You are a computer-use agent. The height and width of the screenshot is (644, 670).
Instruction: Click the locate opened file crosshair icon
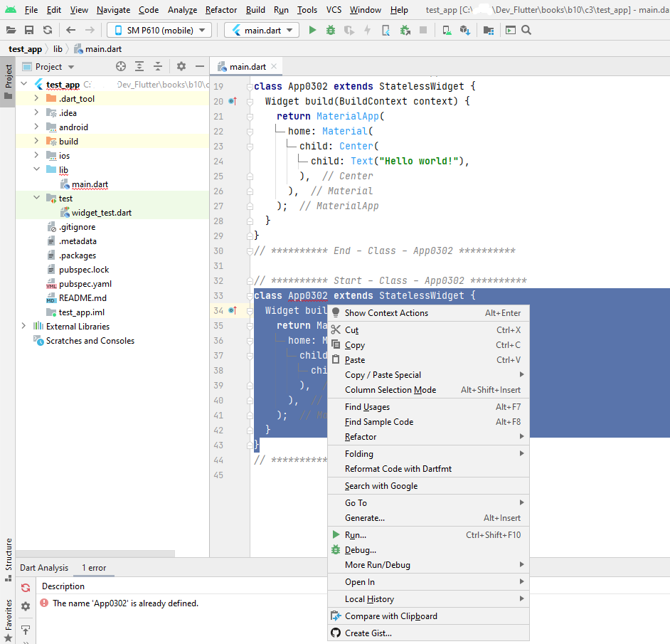point(121,66)
